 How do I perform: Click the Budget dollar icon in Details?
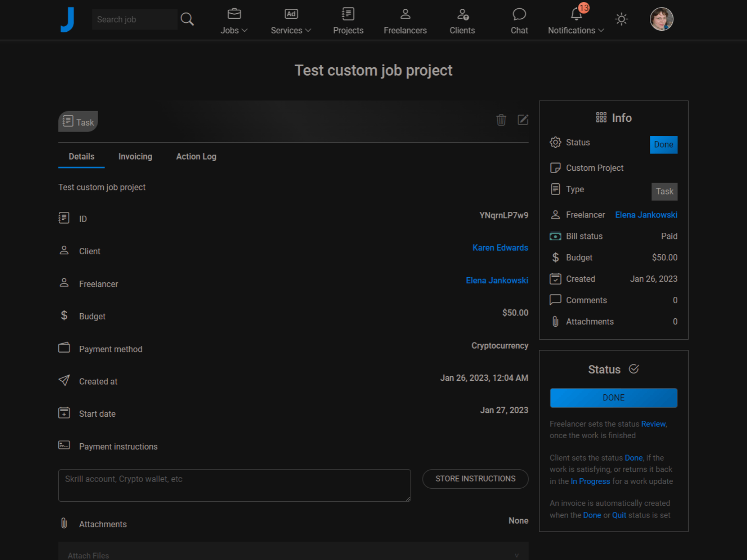pyautogui.click(x=64, y=315)
